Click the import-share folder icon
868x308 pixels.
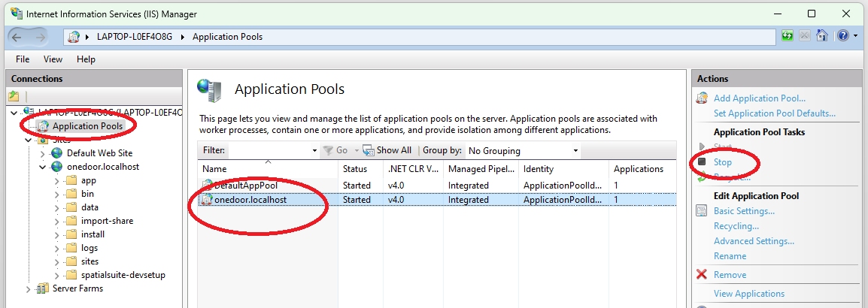pyautogui.click(x=71, y=221)
